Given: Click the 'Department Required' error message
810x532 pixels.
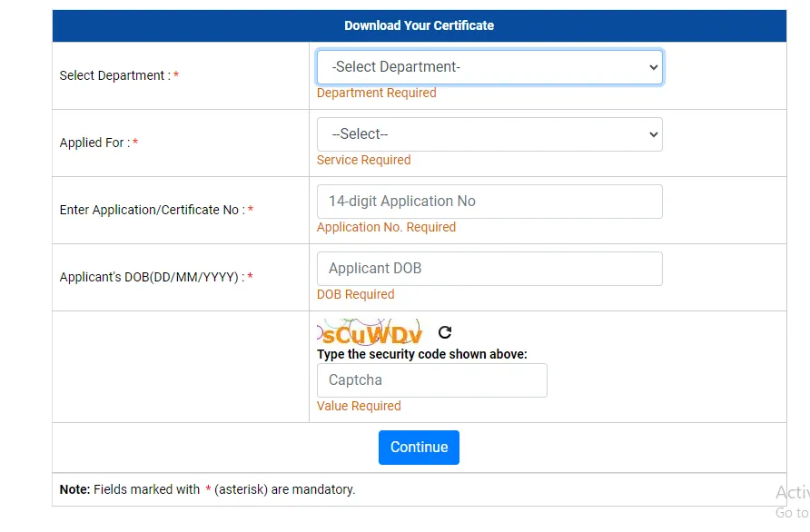Looking at the screenshot, I should pyautogui.click(x=376, y=94).
